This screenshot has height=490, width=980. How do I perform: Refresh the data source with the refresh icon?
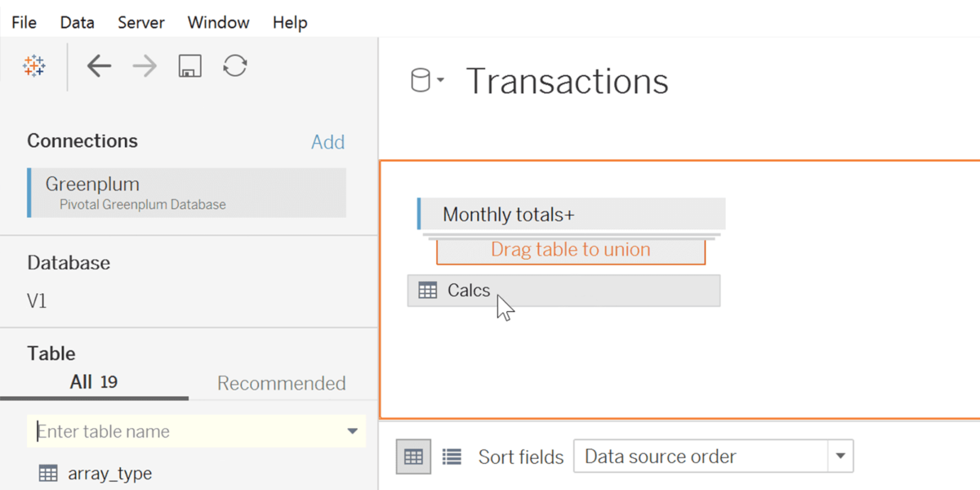[x=235, y=65]
